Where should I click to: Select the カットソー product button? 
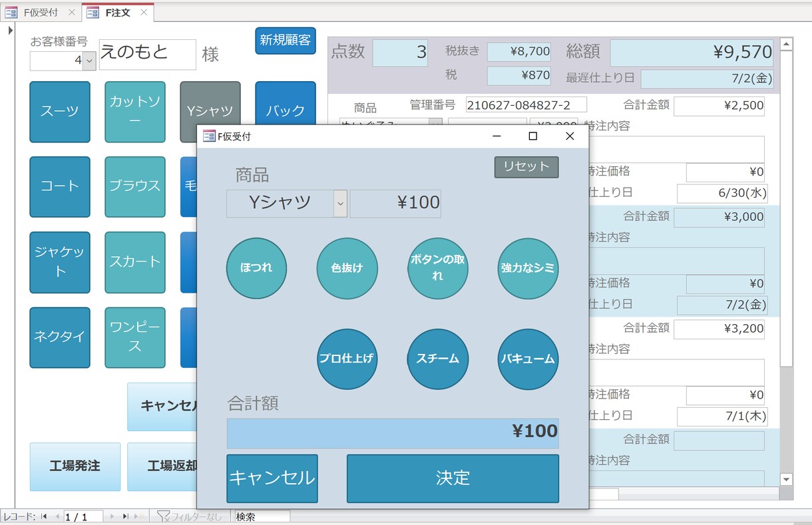pos(135,112)
